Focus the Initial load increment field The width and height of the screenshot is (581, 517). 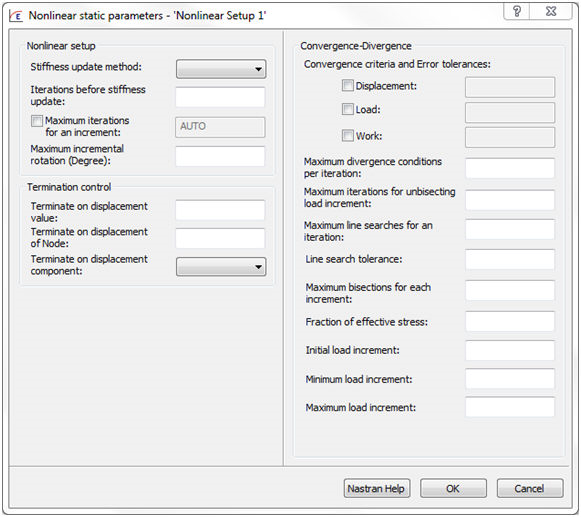510,350
